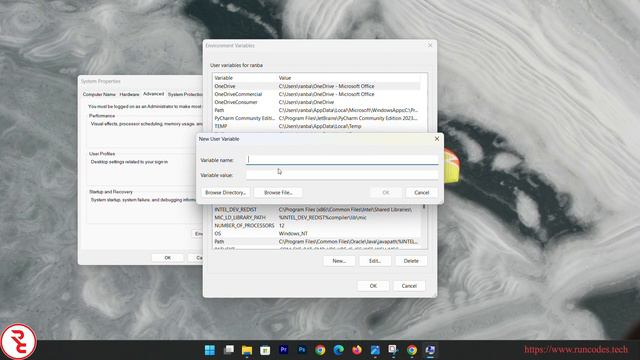This screenshot has width=640, height=360.
Task: Launch Adobe Photoshop from the taskbar
Action: pos(302,350)
